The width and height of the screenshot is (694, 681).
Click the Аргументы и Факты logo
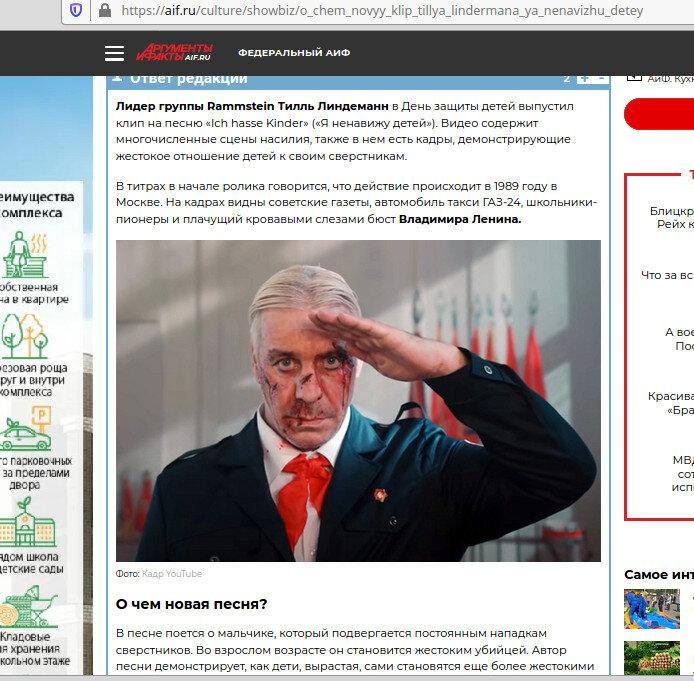pyautogui.click(x=174, y=52)
